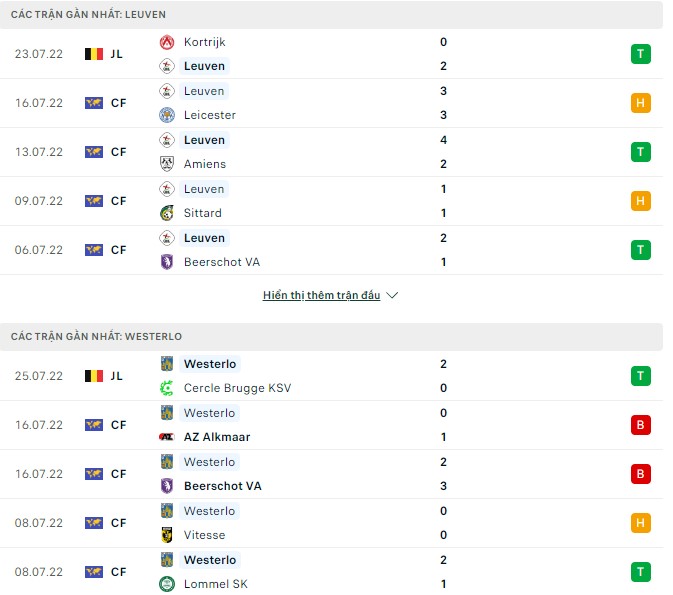Viewport: 673px width, 595px height.
Task: Select the "Các trận gần nhất: Westerlo" header
Action: pos(97,337)
